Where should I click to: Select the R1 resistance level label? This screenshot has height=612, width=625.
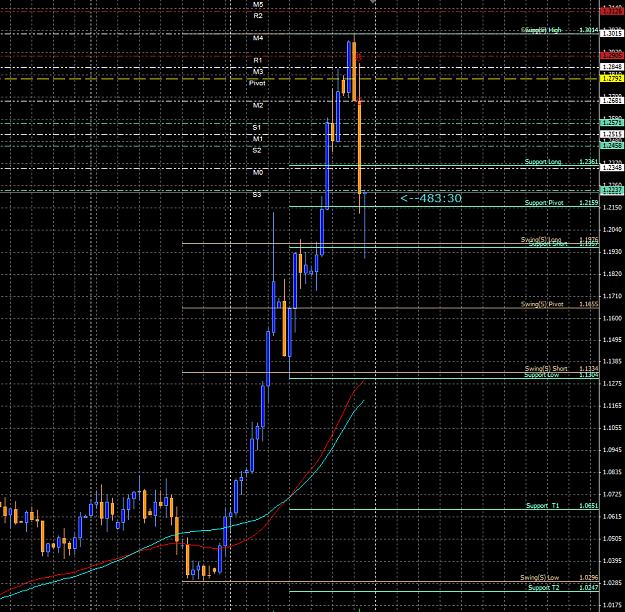coord(258,61)
